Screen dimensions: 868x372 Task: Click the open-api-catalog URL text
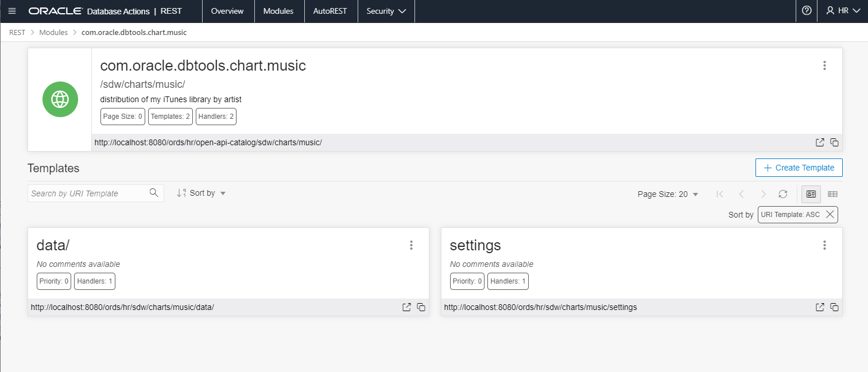[208, 142]
